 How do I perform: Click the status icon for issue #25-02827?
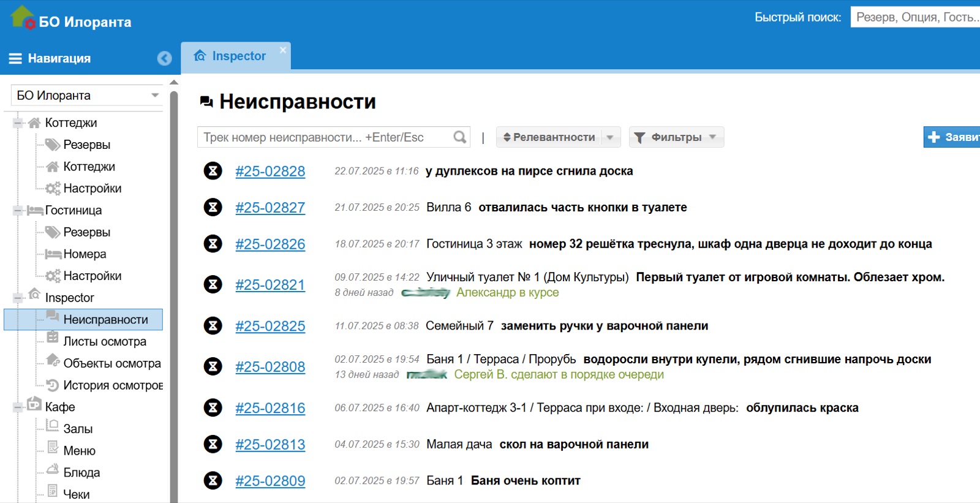(213, 207)
